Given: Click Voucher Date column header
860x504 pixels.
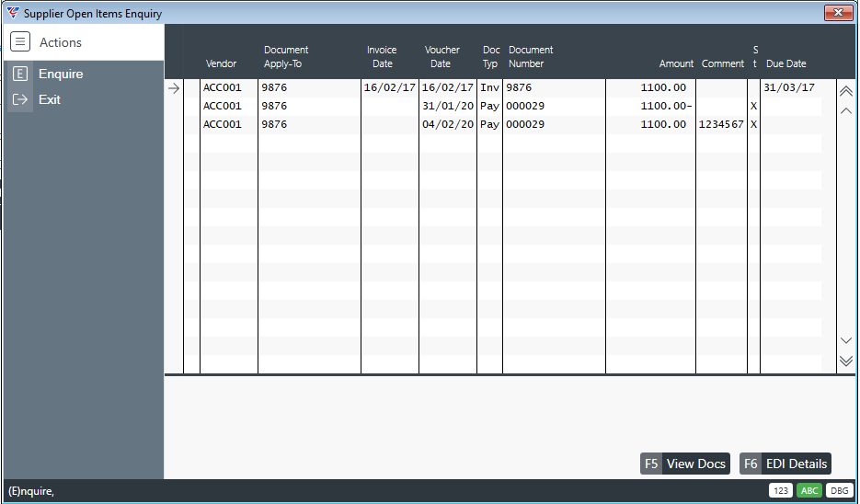Looking at the screenshot, I should (x=441, y=56).
